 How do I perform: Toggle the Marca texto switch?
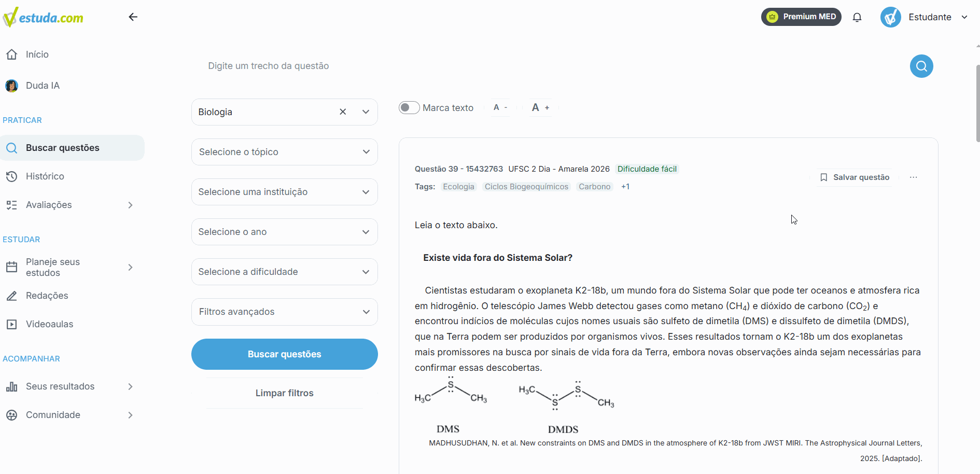coord(409,107)
